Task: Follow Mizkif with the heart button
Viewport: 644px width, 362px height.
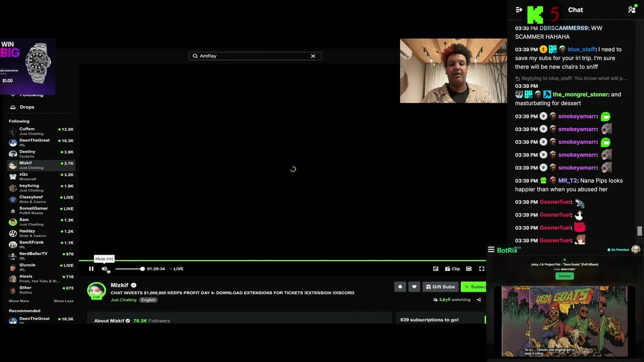Action: 414,287
